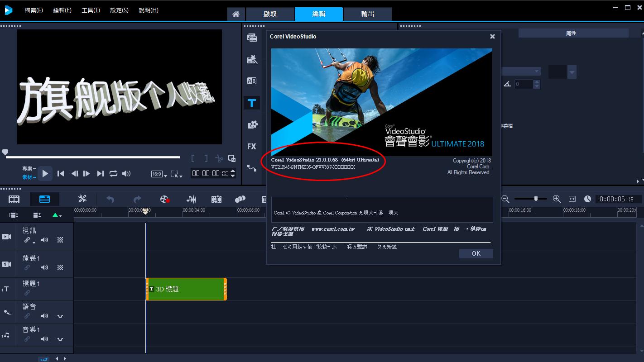Open the Sound Mixer tool
The width and height of the screenshot is (644, 362).
click(x=192, y=199)
